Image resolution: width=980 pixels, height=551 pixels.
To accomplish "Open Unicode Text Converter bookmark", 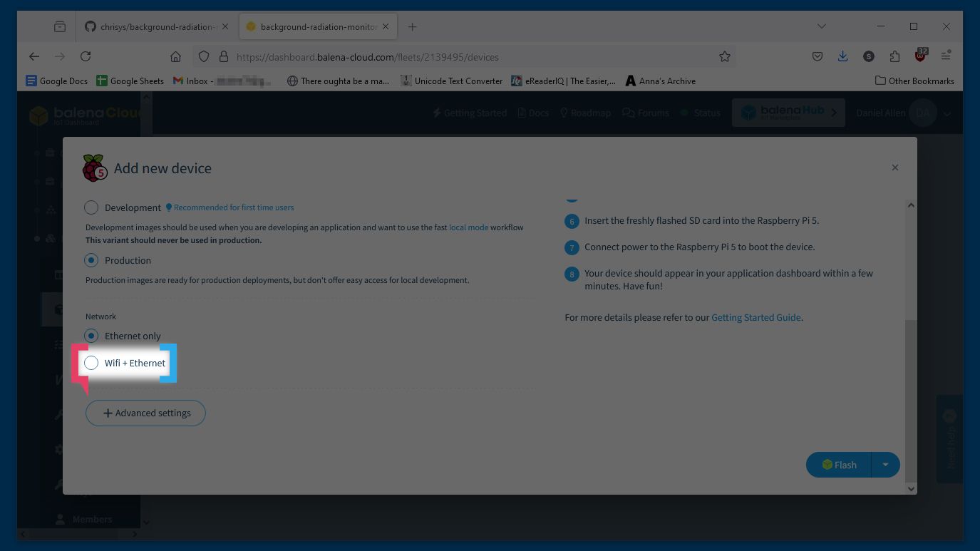I will click(451, 81).
